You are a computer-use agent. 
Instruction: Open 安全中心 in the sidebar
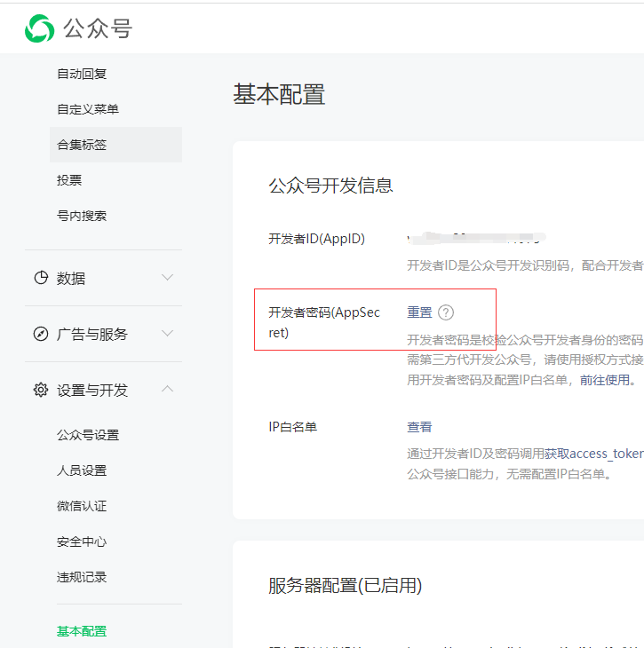pos(82,541)
